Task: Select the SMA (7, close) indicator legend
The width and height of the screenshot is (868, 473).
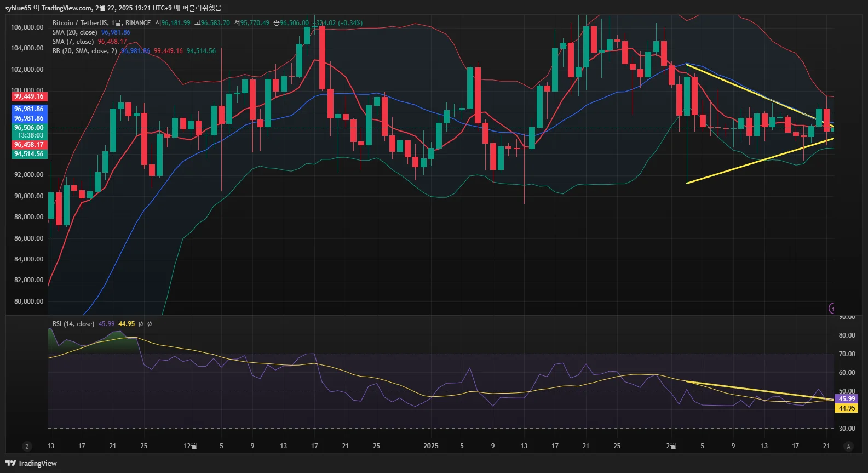Action: click(x=73, y=42)
